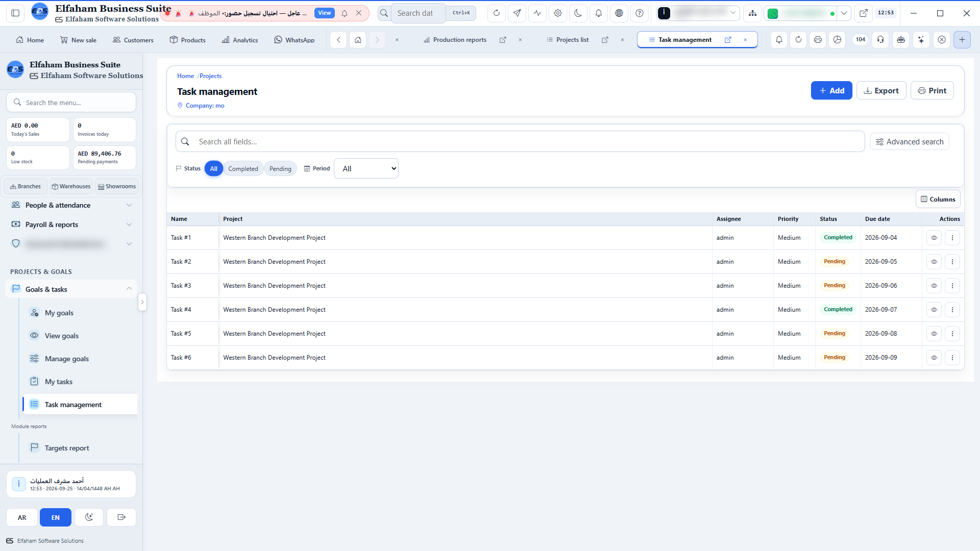
Task: View details of Task #4
Action: tap(934, 310)
